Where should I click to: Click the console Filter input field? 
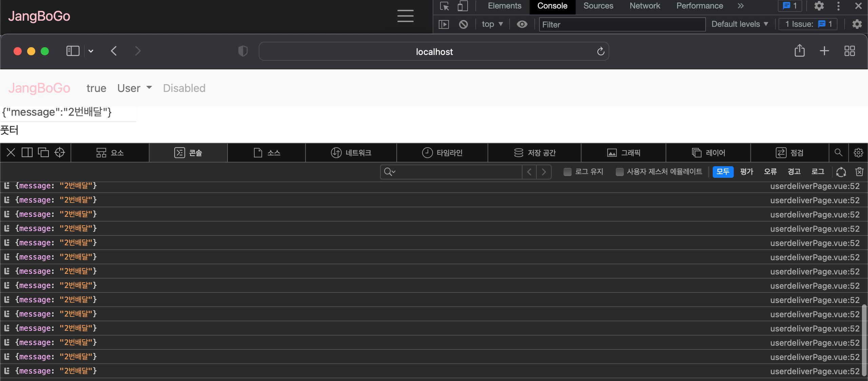click(622, 24)
